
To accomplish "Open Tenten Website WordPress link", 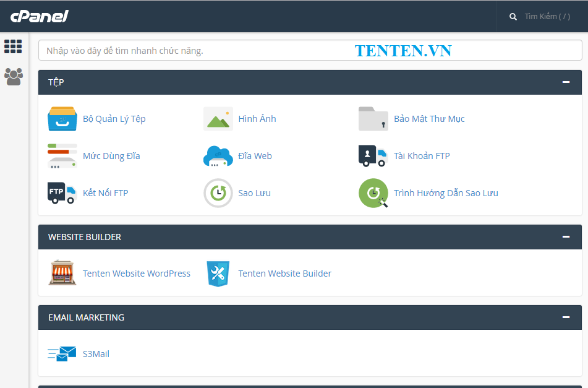I will (x=137, y=273).
